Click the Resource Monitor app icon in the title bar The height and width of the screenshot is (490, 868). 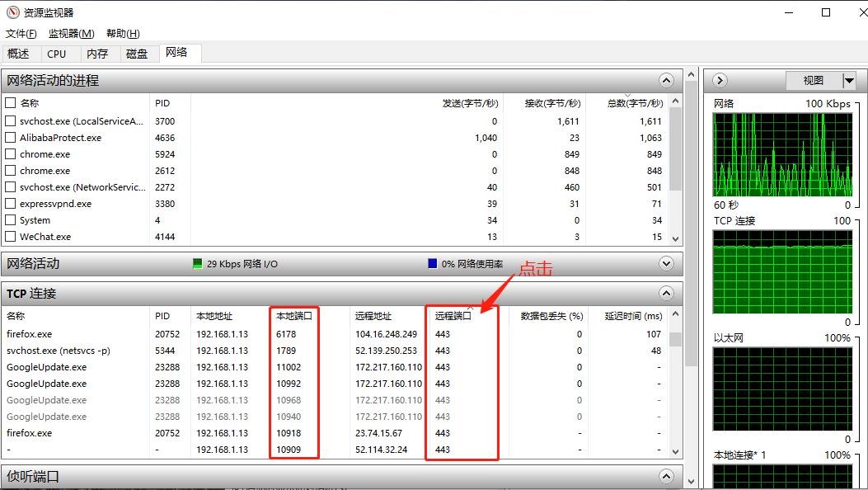point(12,12)
